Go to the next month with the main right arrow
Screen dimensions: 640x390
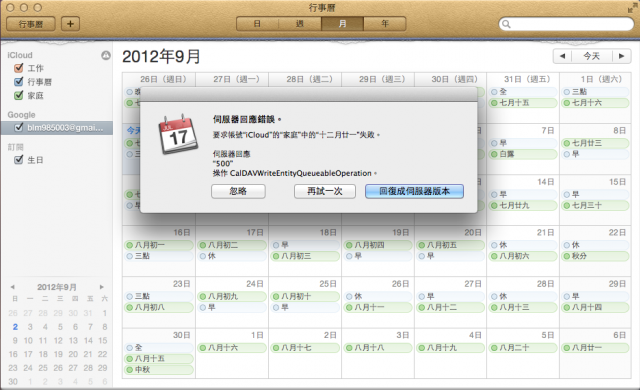622,56
